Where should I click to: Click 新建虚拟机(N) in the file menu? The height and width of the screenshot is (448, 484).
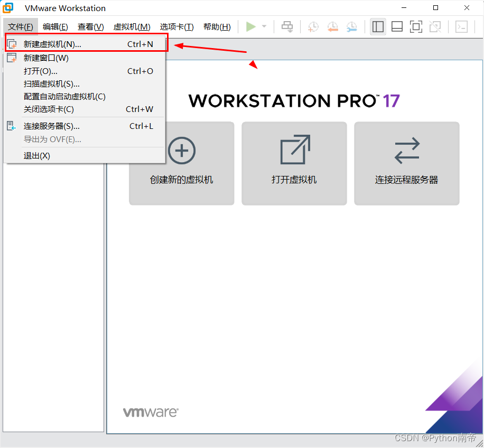(51, 44)
